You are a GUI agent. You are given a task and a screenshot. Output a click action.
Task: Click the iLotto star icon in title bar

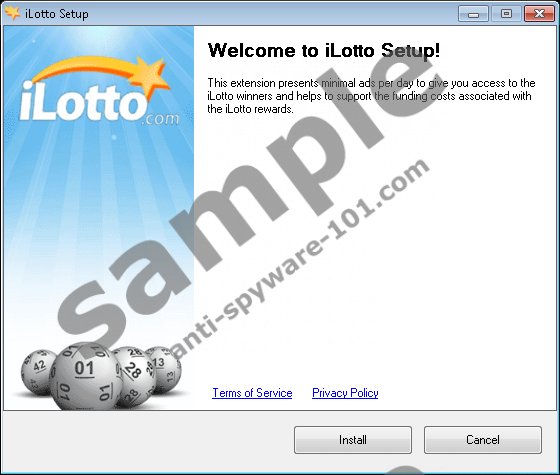[12, 13]
